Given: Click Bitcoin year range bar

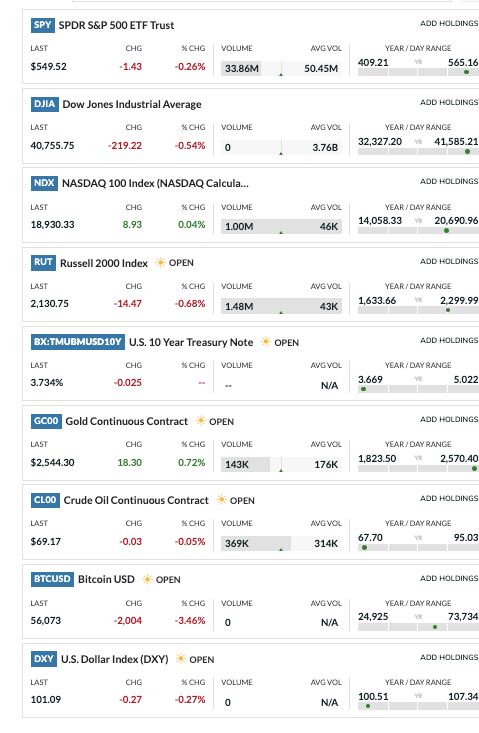Looking at the screenshot, I should 418,627.
